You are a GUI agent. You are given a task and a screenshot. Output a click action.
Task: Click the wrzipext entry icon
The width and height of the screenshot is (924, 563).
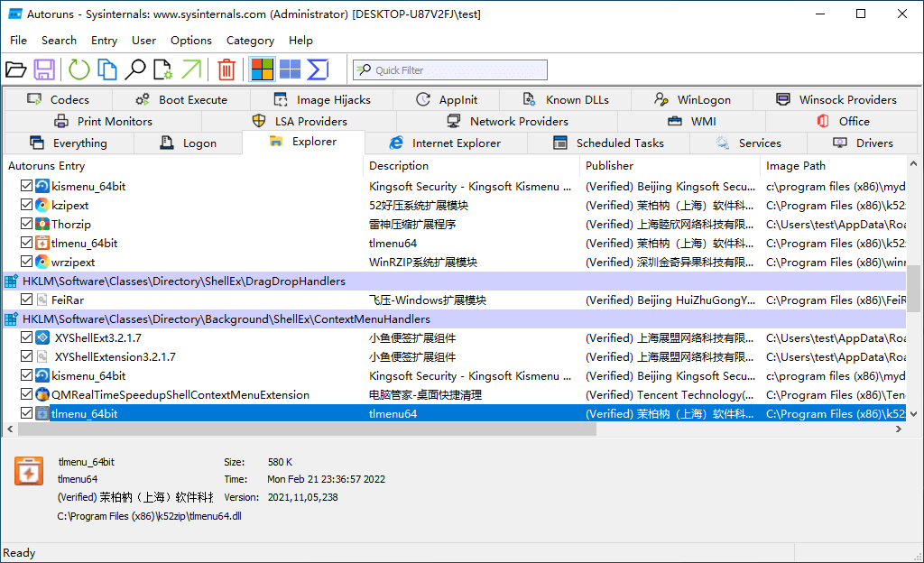tap(42, 262)
